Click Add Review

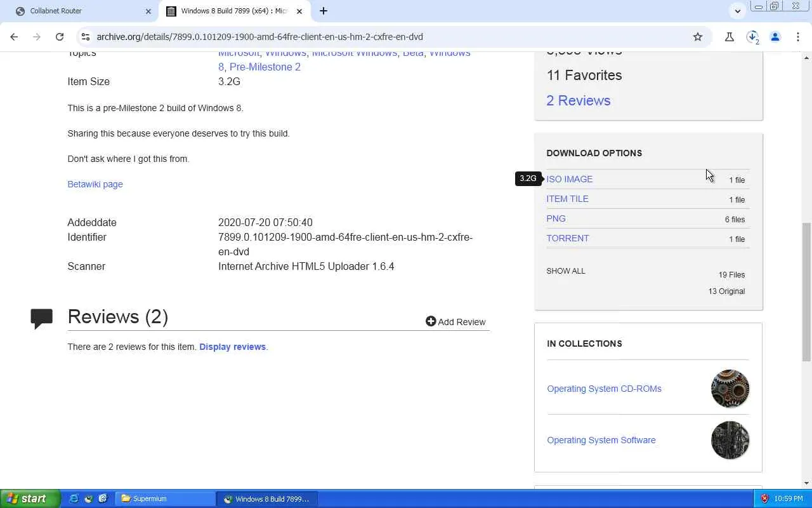pyautogui.click(x=455, y=322)
